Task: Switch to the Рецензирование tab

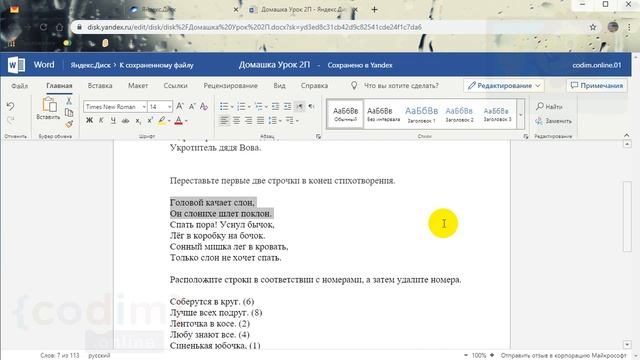Action: [x=231, y=86]
